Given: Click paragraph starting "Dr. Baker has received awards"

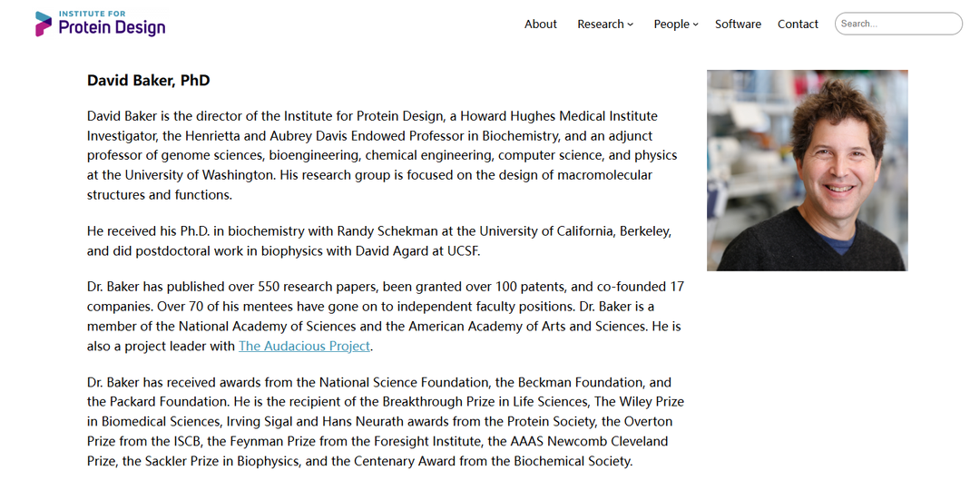Looking at the screenshot, I should click(x=386, y=421).
